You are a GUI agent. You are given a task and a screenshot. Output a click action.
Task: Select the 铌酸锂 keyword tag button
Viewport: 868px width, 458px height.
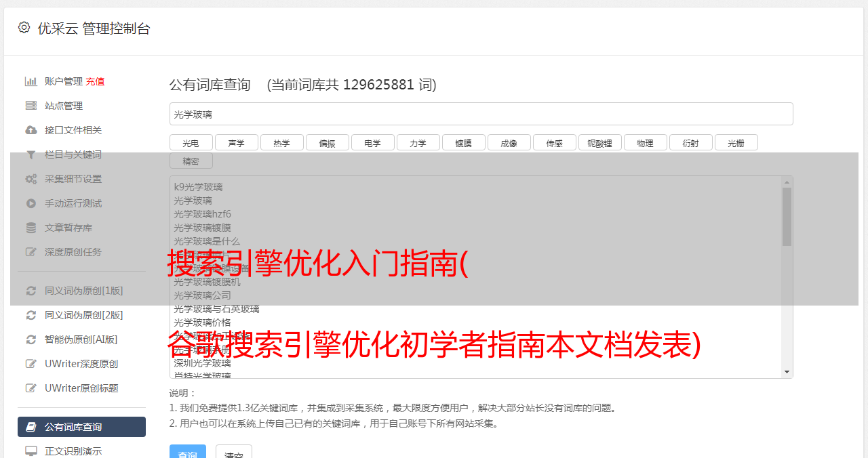click(x=599, y=143)
